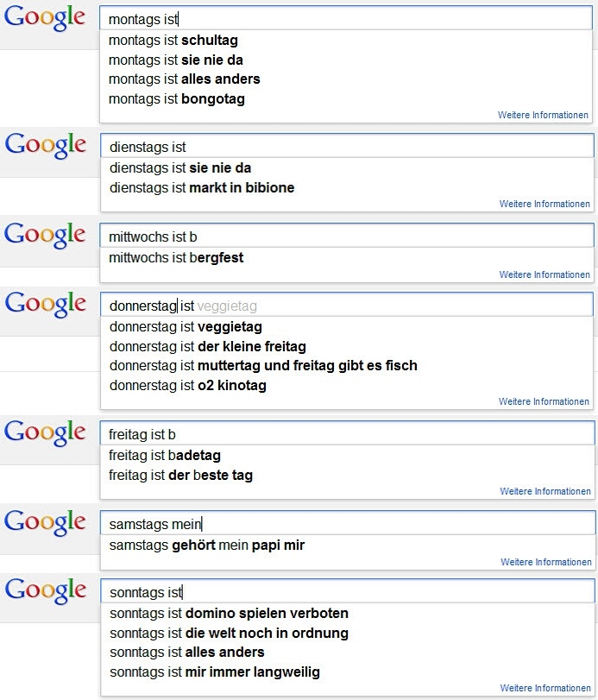Click the Google logo beside 'dienstags ist'
The width and height of the screenshot is (598, 700).
(x=45, y=145)
